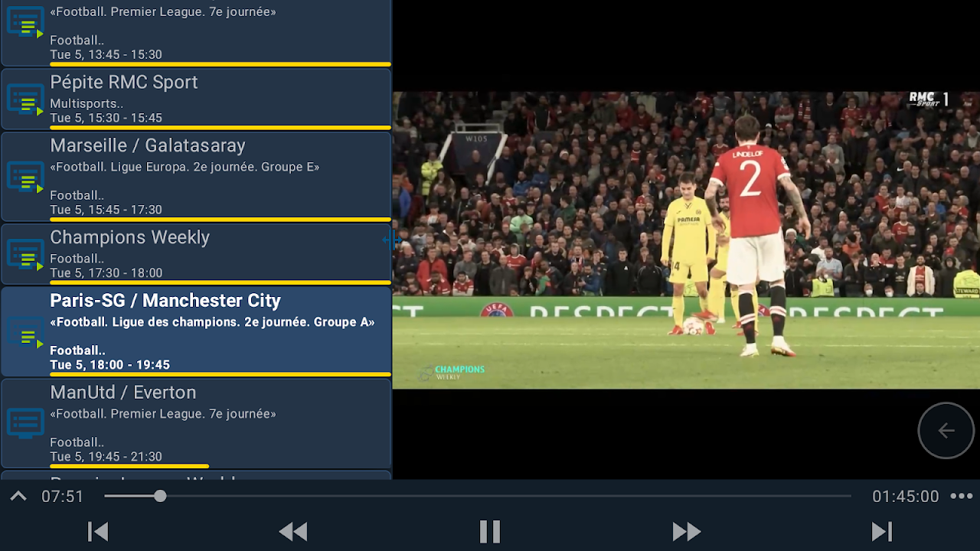The width and height of the screenshot is (980, 551).
Task: Click the panel resize handle between list and video
Action: [392, 240]
